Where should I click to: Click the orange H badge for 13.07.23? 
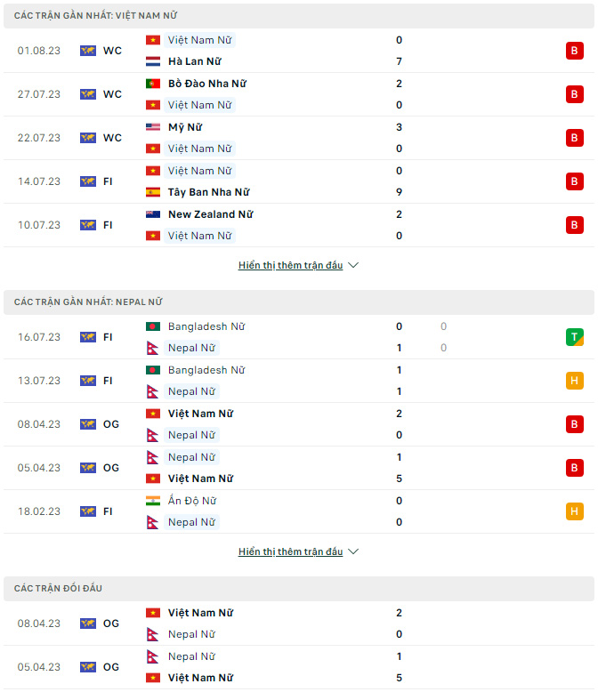coord(574,381)
